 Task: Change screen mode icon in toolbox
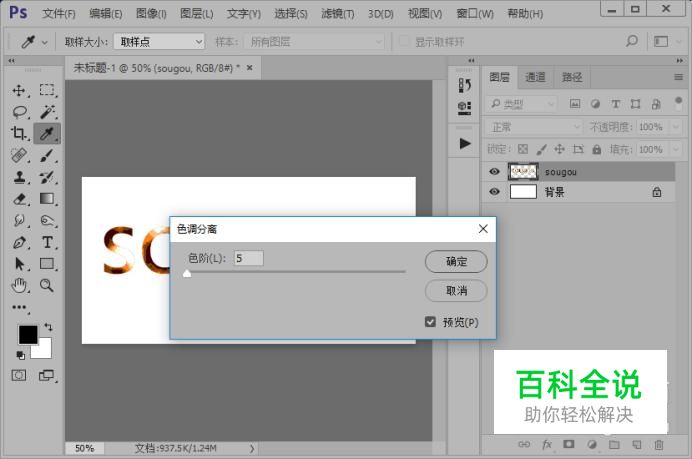tap(46, 376)
